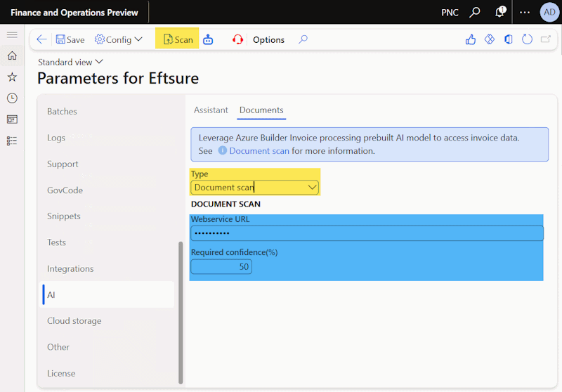Click the back arrow icon

[41, 39]
